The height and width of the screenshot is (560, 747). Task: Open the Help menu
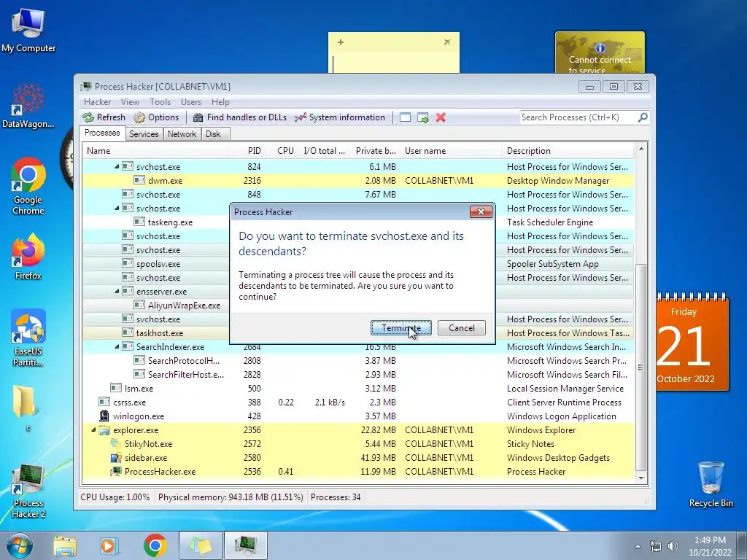(x=220, y=102)
